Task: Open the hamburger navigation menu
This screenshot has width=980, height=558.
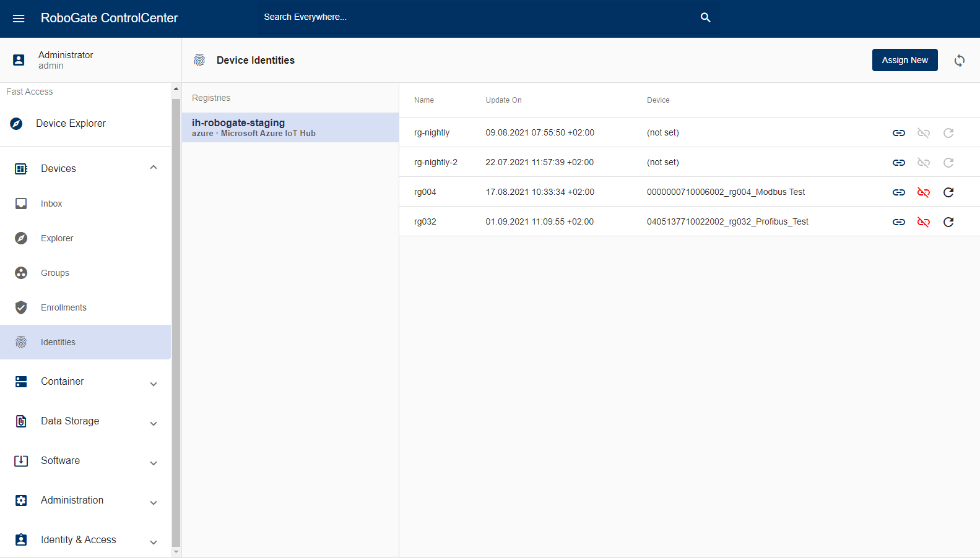Action: click(19, 19)
